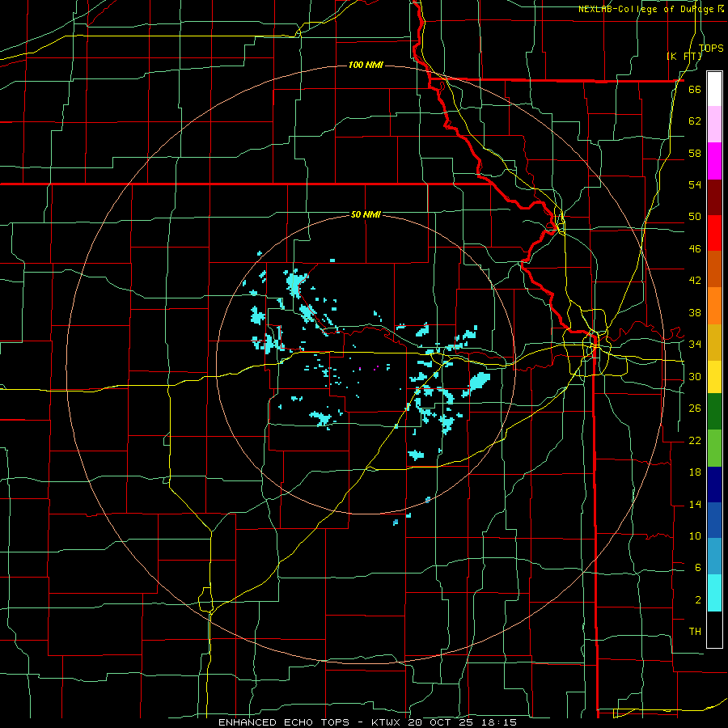Pick the dark orange legend swatch

tap(714, 269)
